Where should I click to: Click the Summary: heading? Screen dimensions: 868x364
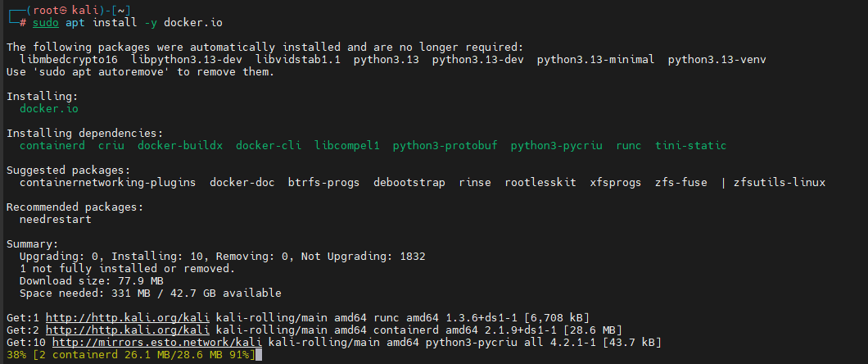coord(32,244)
